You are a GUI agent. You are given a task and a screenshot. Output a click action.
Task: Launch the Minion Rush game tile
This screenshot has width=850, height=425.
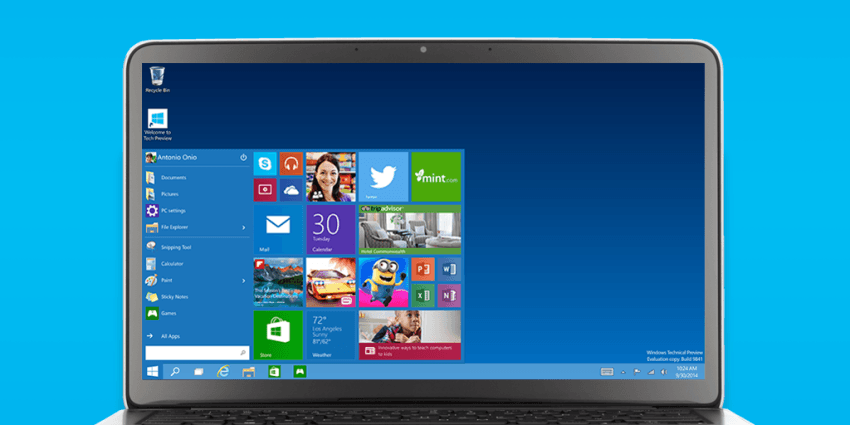[x=383, y=282]
